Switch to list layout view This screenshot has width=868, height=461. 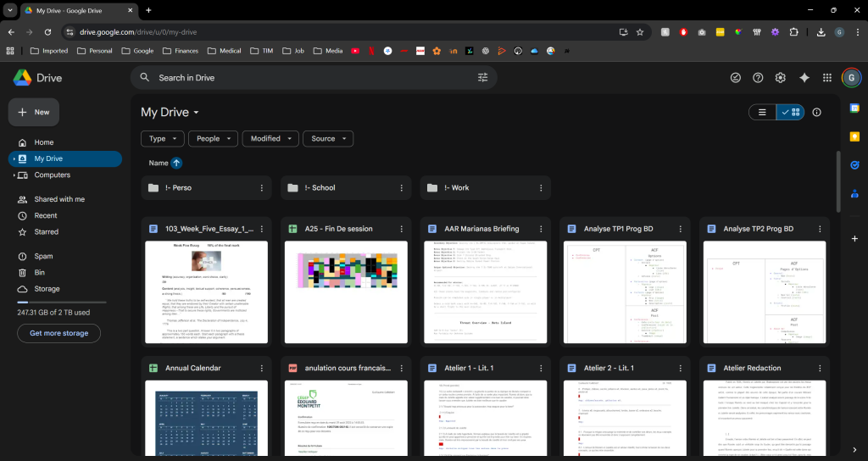click(x=762, y=112)
